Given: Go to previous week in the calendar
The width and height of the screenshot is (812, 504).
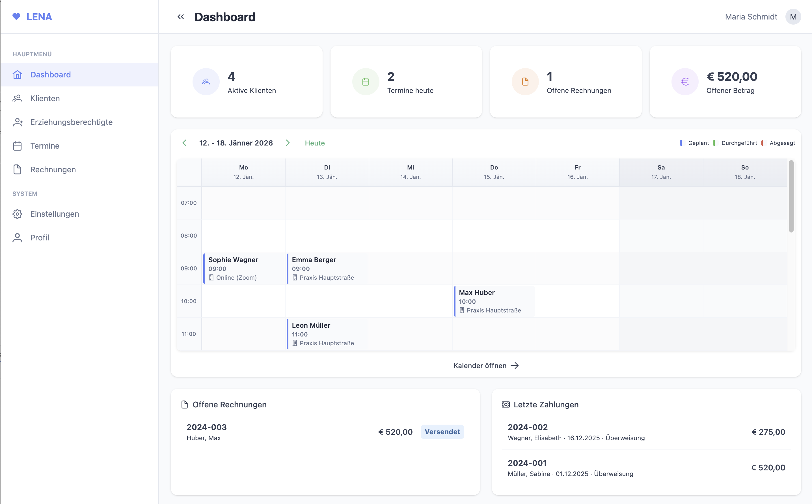Looking at the screenshot, I should click(185, 143).
